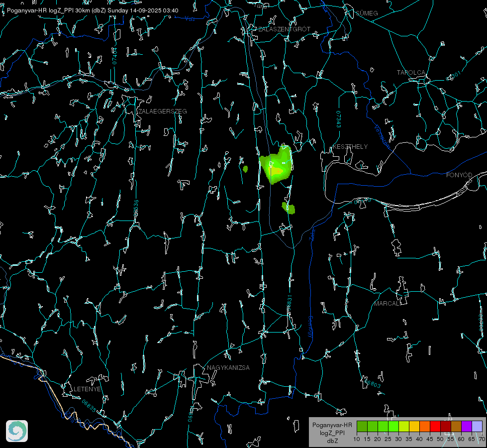Select the 30-35 dBZ yellow-green legend swatch
This screenshot has width=487, height=448.
pyautogui.click(x=404, y=427)
